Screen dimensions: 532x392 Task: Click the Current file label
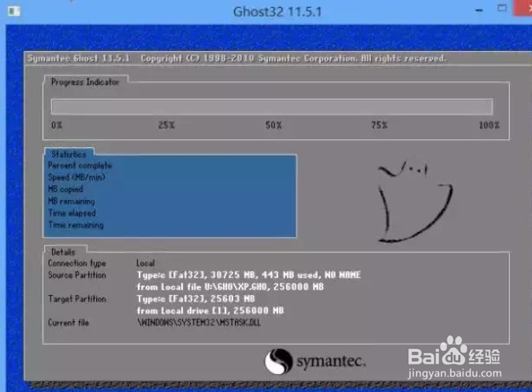tap(69, 323)
